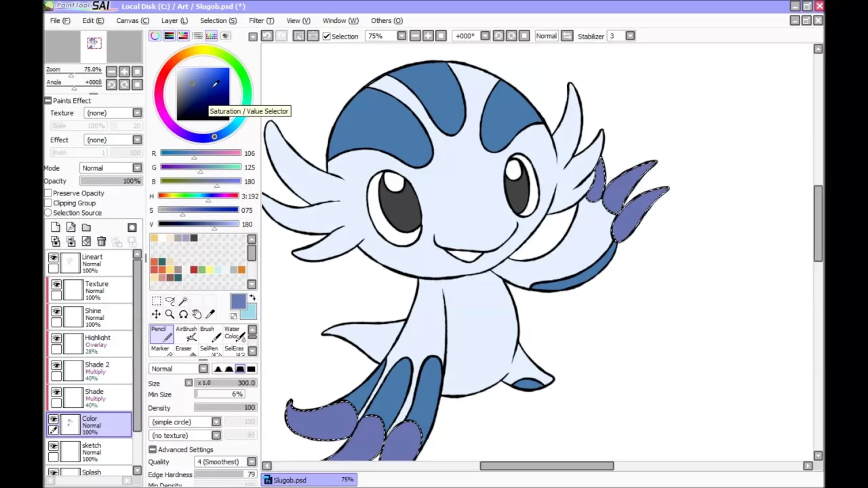Open the Layer menu
868x488 pixels.
coord(174,20)
